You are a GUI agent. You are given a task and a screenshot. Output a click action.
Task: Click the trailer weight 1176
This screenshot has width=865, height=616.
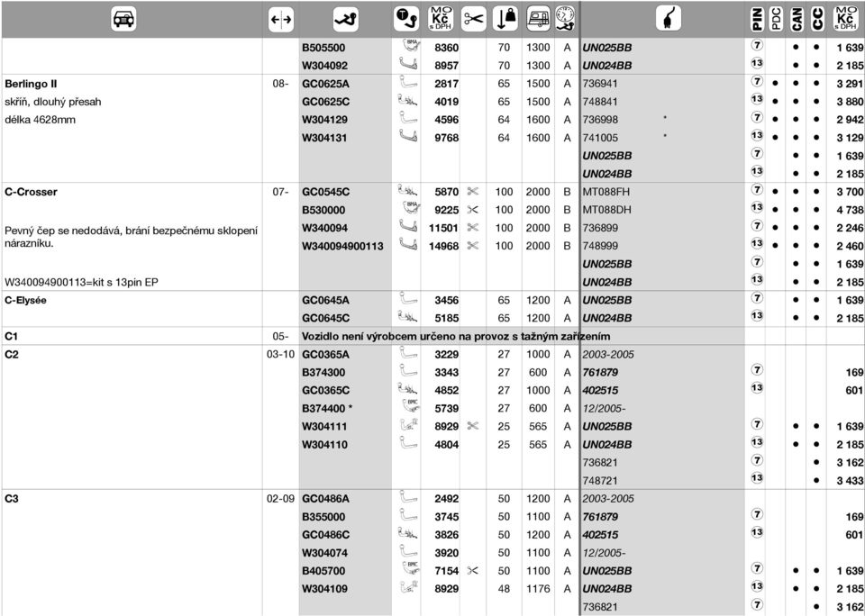538,588
